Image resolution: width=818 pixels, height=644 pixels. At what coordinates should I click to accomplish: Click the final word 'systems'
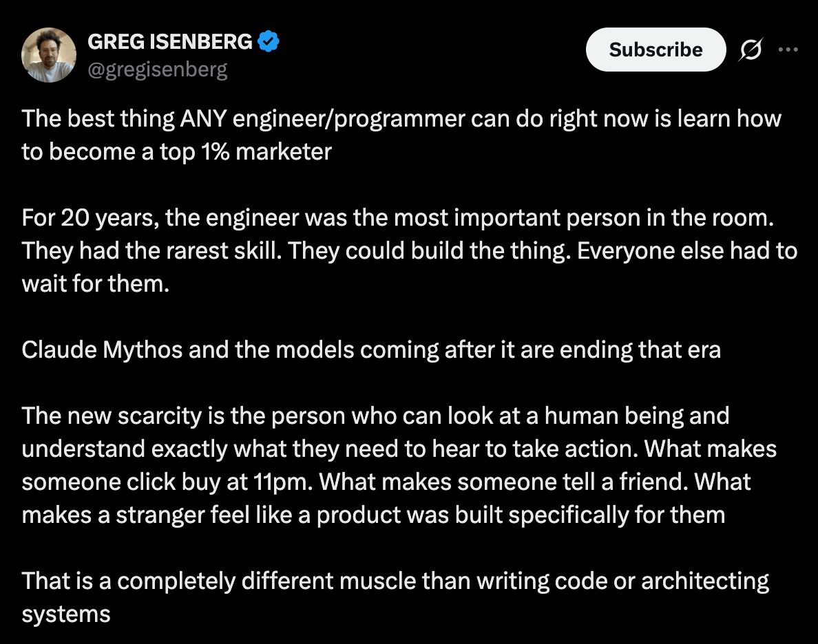66,615
